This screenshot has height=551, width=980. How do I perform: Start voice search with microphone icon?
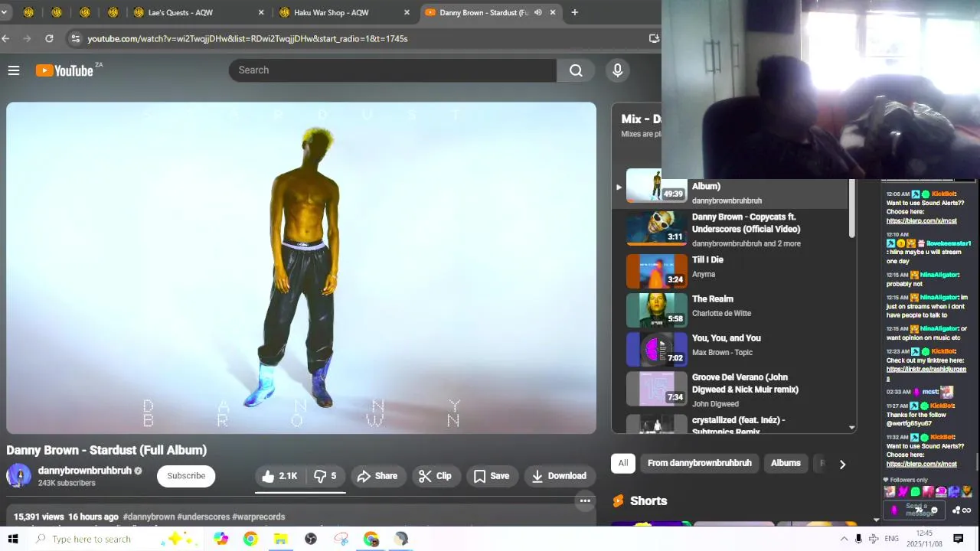(x=618, y=70)
